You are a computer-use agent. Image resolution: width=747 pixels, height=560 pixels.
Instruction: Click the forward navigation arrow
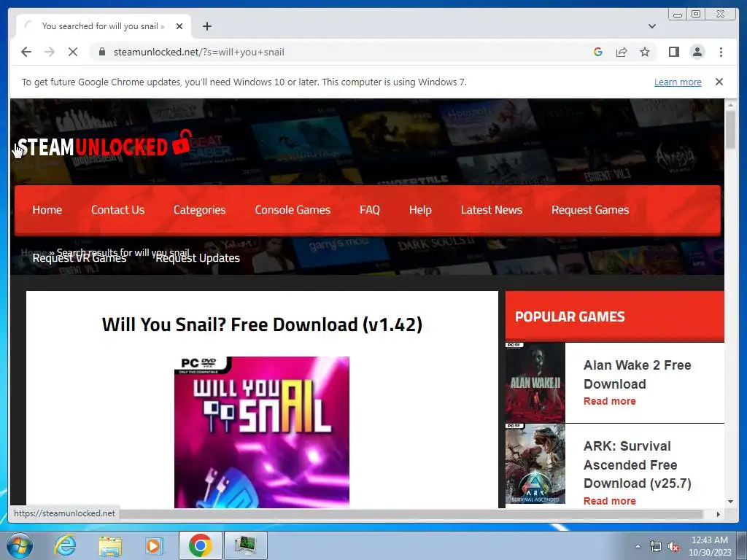(x=50, y=52)
